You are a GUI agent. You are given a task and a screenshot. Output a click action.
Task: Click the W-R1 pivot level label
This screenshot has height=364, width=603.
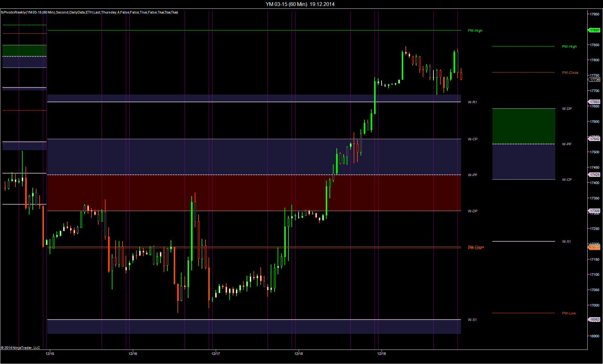pyautogui.click(x=472, y=102)
